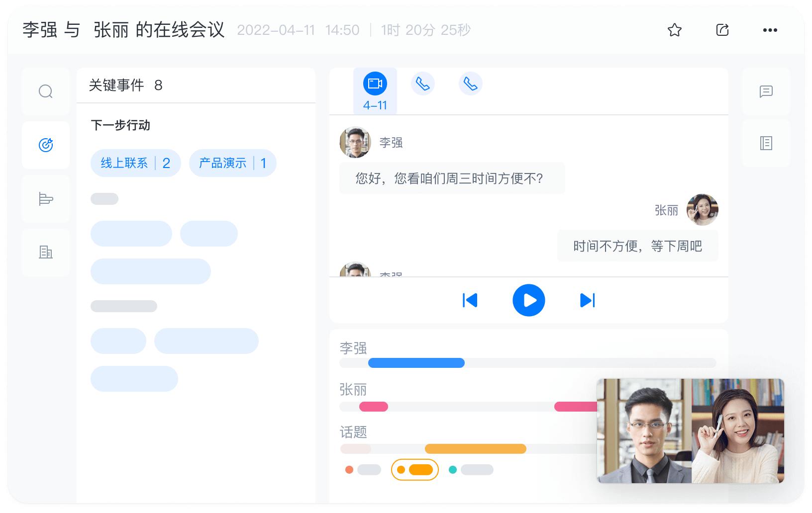This screenshot has height=513, width=812.
Task: Select the highlighted orange topic legend chip
Action: pos(415,470)
